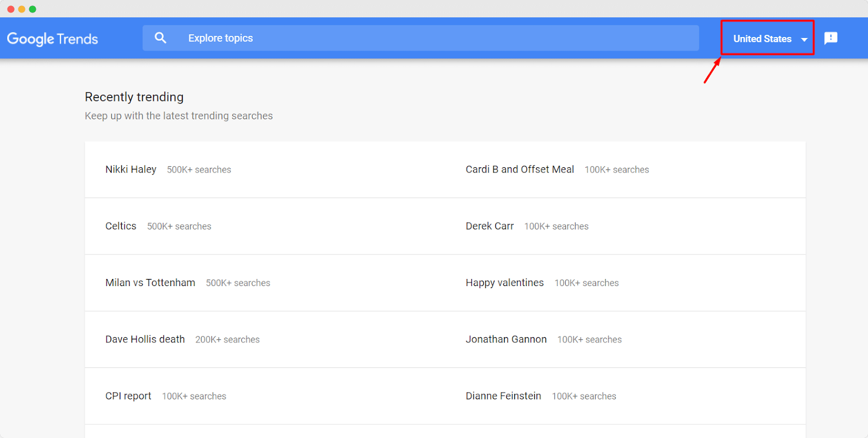The height and width of the screenshot is (438, 868).
Task: Open the Dave Hollis death trend
Action: pos(145,339)
